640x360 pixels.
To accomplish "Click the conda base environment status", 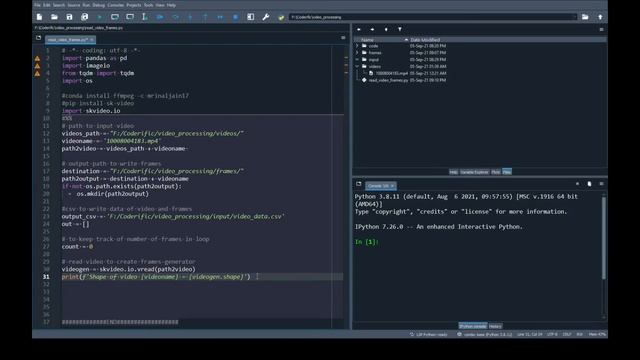I will click(x=484, y=334).
